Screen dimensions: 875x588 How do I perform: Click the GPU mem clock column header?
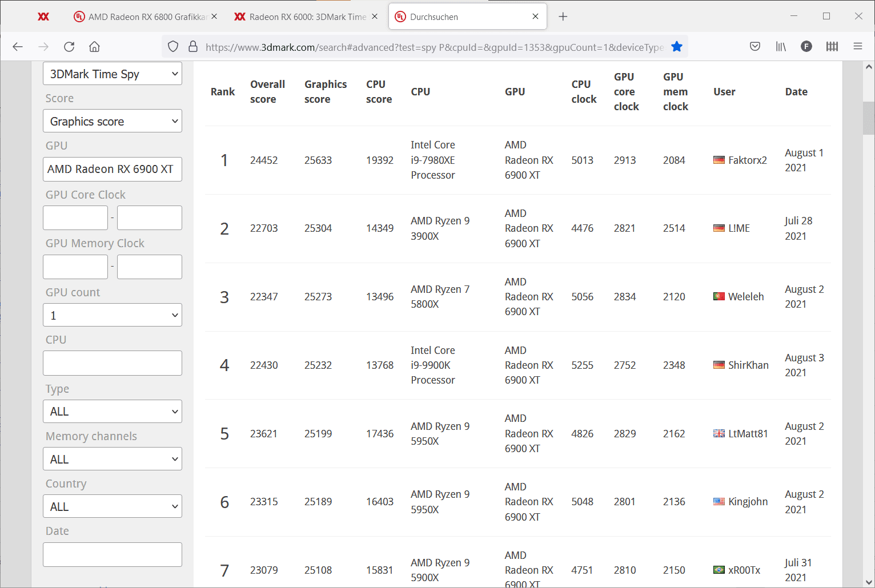tap(676, 91)
